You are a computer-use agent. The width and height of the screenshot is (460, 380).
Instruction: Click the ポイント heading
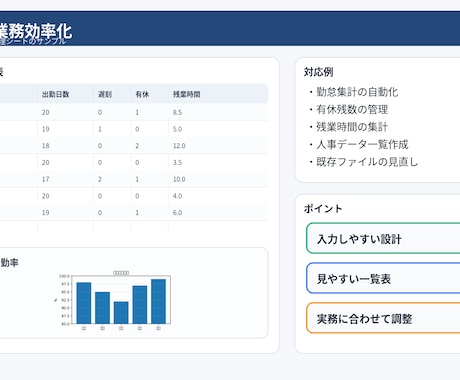[323, 209]
